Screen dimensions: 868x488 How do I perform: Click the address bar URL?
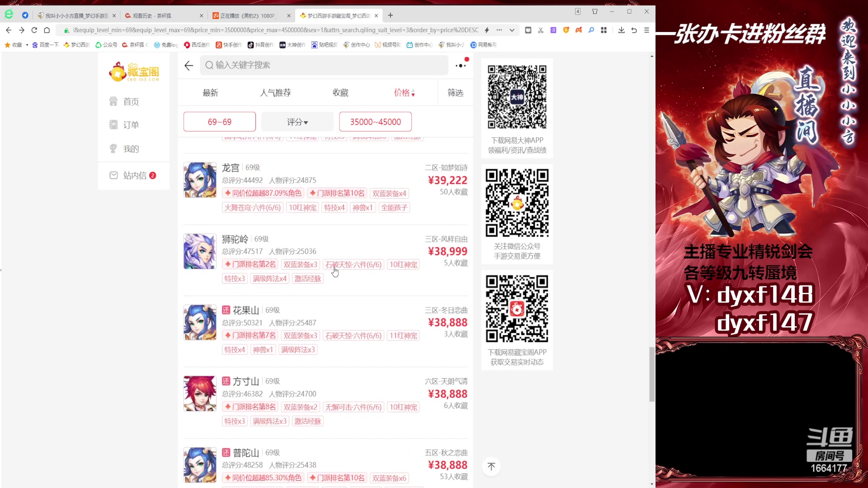(275, 30)
